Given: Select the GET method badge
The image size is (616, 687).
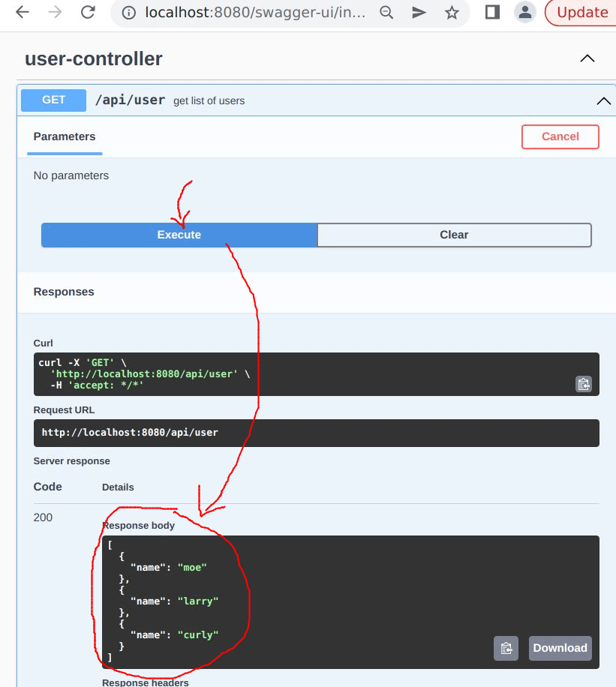Looking at the screenshot, I should click(53, 99).
